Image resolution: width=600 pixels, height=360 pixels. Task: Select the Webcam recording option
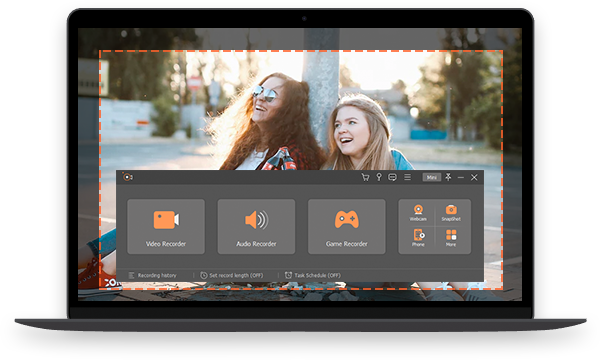tap(418, 213)
